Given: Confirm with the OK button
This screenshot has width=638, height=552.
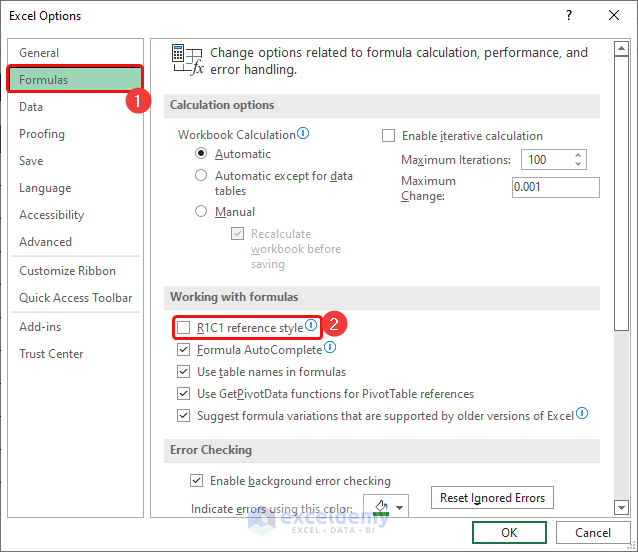Looking at the screenshot, I should pyautogui.click(x=509, y=532).
